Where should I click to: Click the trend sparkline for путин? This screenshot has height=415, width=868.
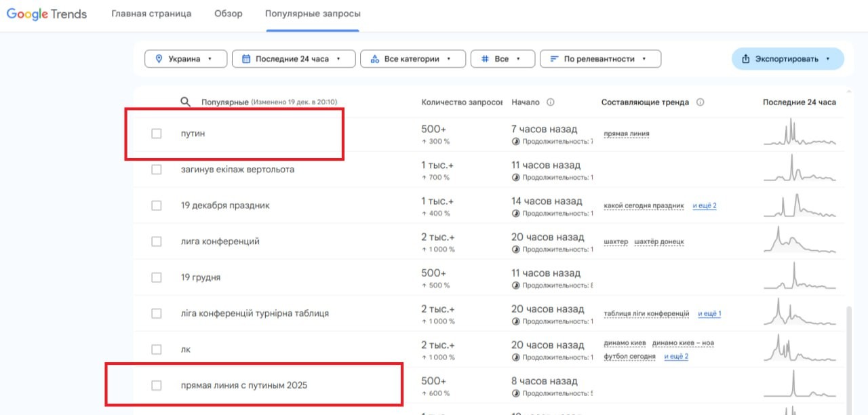800,132
